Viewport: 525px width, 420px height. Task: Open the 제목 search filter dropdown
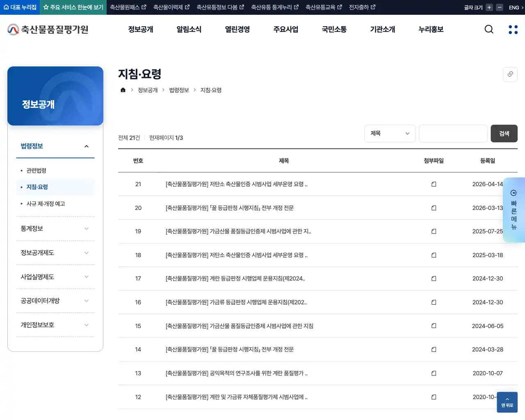[x=390, y=133]
